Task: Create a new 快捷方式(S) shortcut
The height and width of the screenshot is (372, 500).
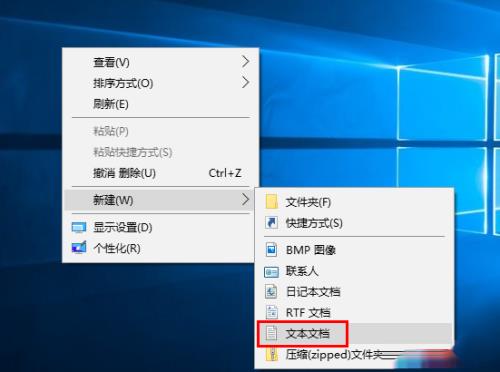Action: click(x=354, y=223)
